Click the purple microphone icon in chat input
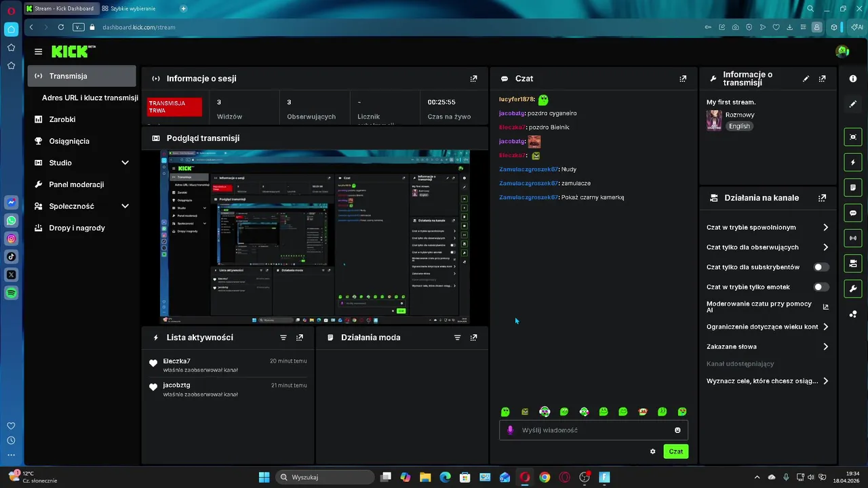 (511, 430)
